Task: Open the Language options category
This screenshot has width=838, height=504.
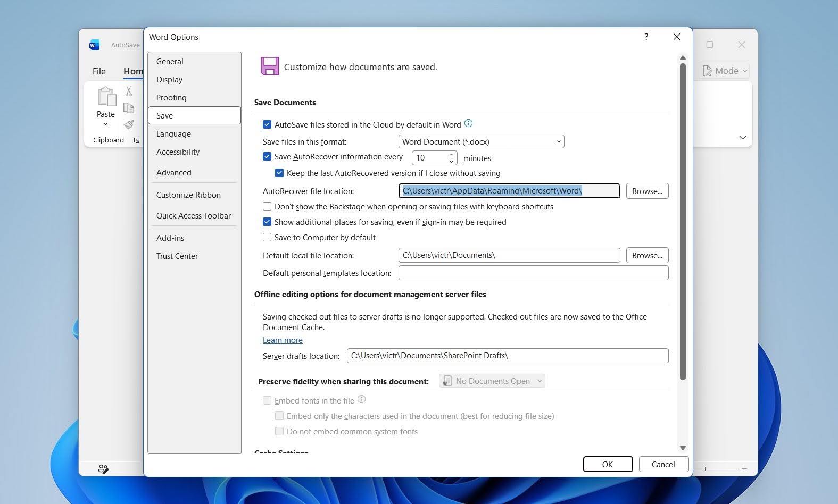Action: pos(194,134)
